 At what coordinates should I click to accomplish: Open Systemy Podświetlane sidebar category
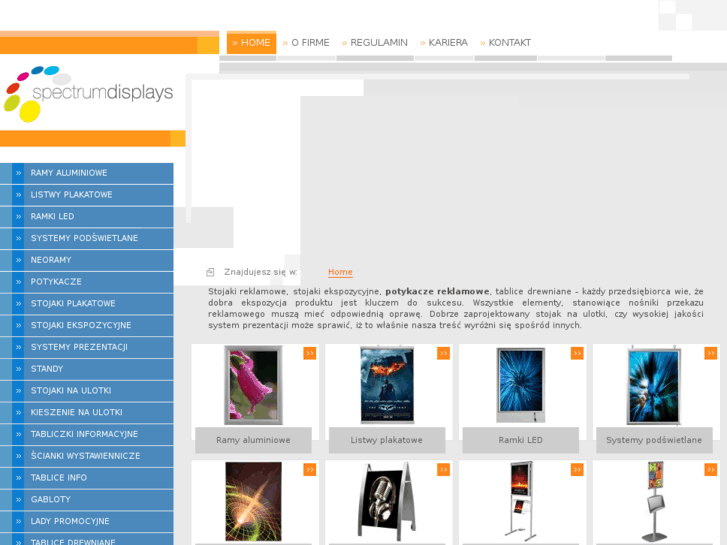[x=87, y=238]
